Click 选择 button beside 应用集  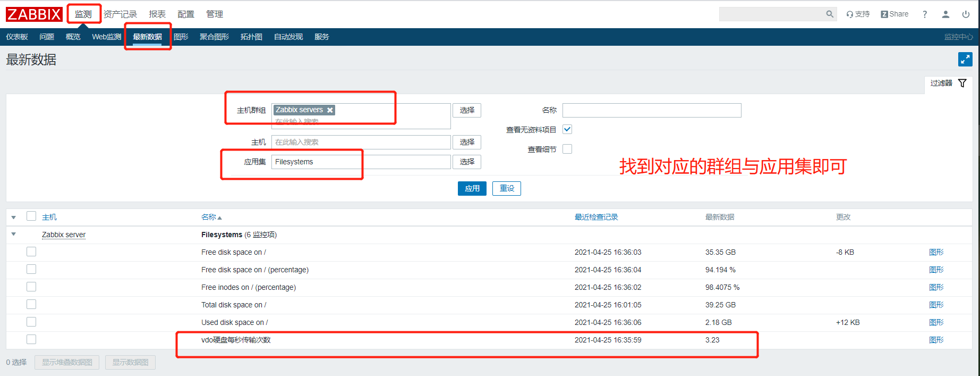467,162
